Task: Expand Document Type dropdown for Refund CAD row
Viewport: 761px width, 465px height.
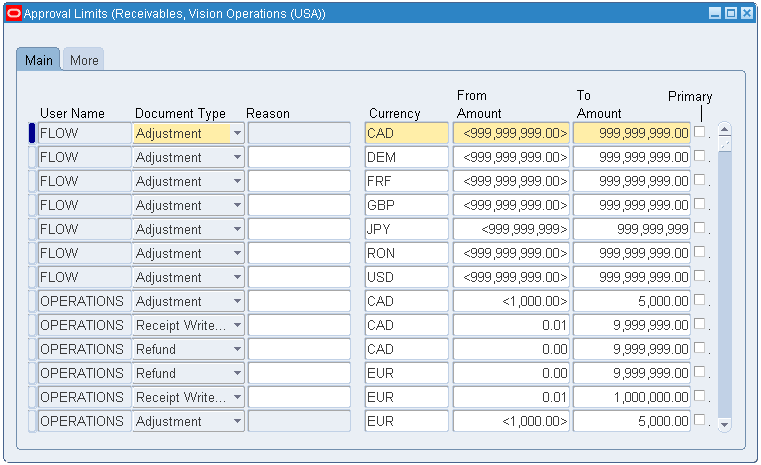Action: [x=237, y=349]
